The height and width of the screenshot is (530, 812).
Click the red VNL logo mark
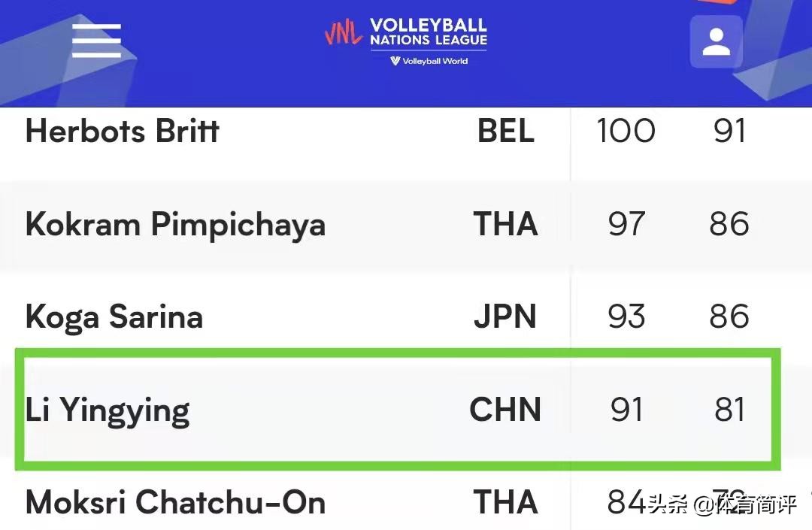click(344, 33)
